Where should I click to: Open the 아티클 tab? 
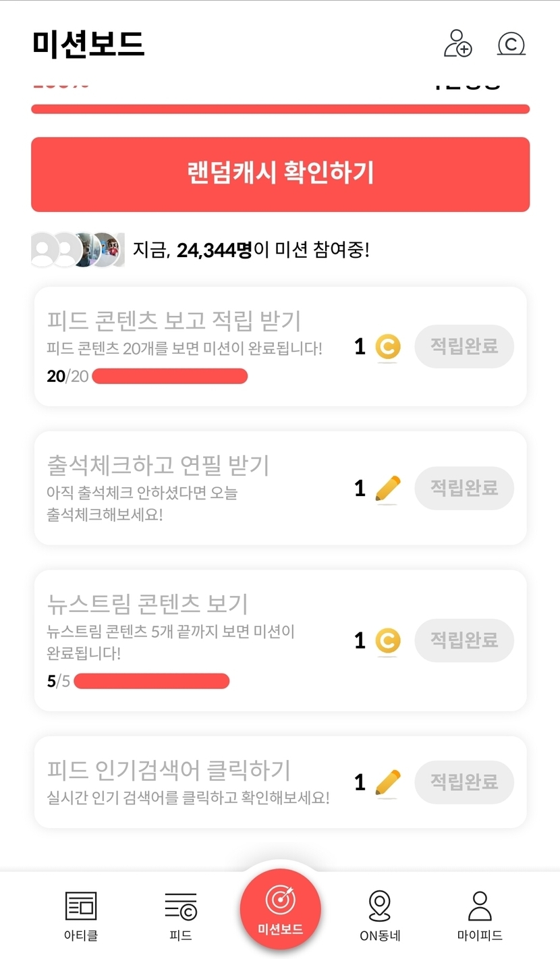tap(81, 914)
